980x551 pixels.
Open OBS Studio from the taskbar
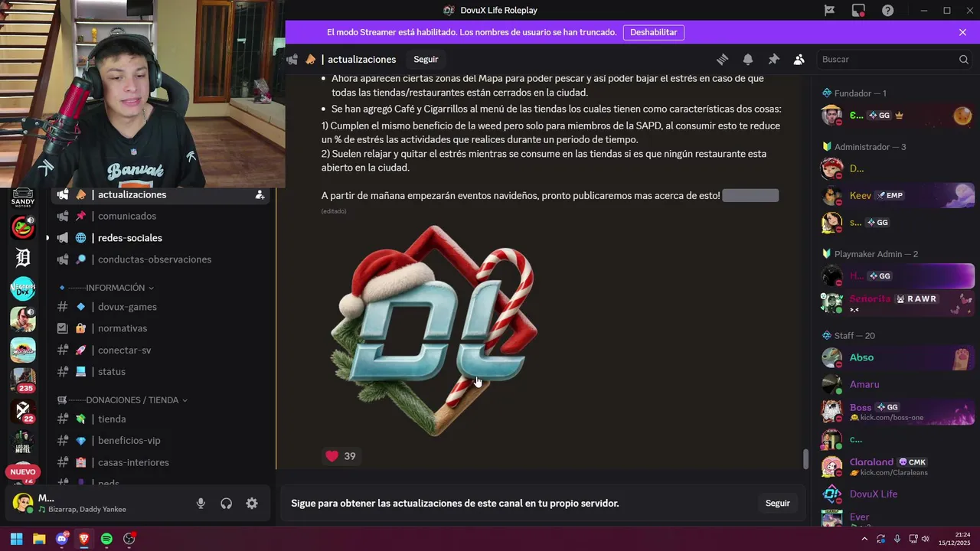129,539
